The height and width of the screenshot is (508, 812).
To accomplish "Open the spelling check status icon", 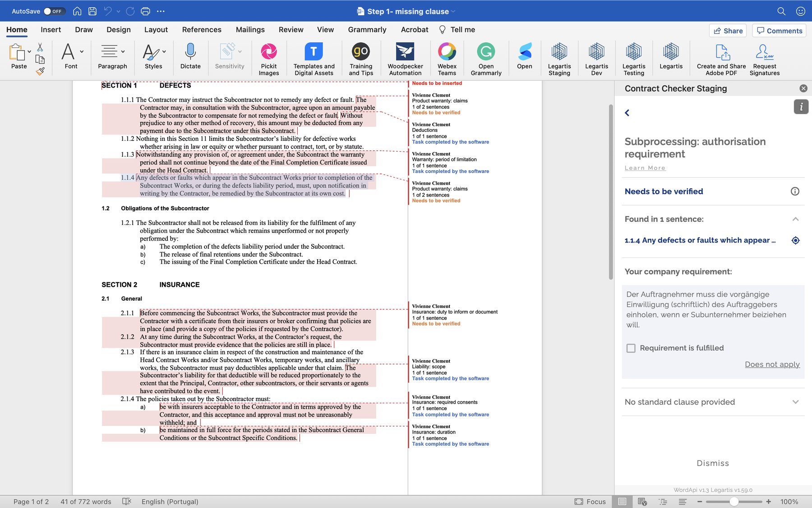I will coord(127,502).
